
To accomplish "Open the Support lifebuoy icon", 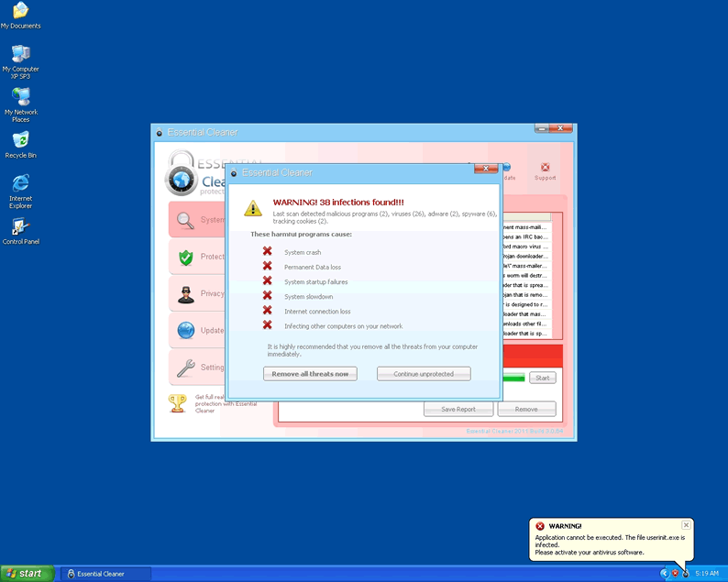I will coord(546,169).
